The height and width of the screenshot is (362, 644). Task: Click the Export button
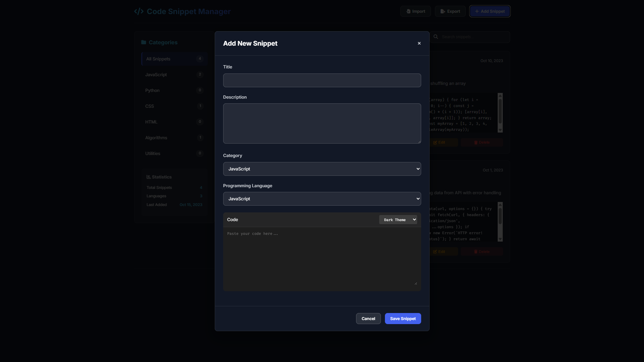coord(450,11)
